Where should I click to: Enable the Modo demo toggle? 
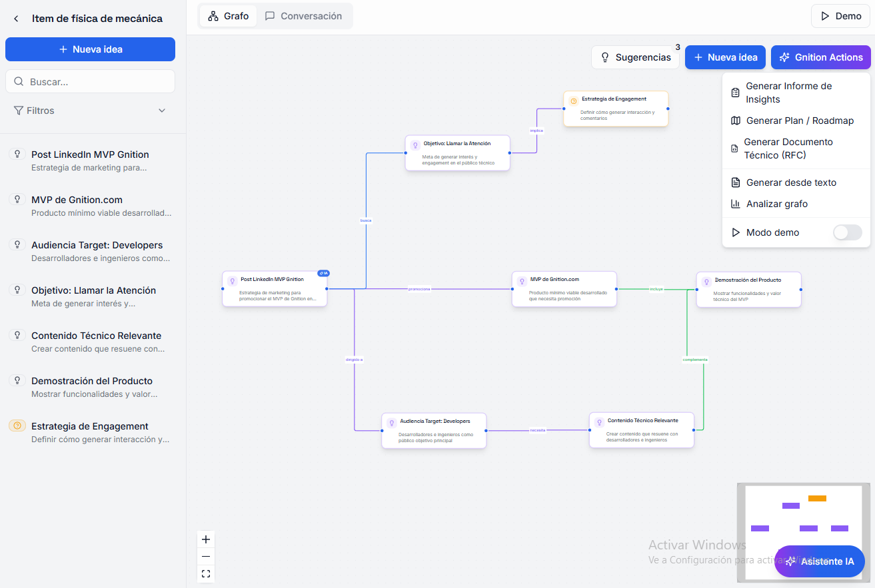tap(847, 232)
